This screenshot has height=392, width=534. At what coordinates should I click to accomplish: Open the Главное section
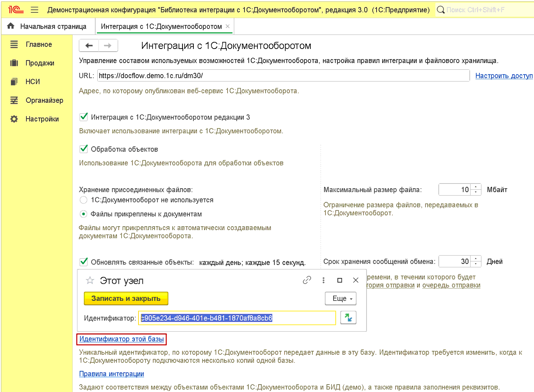[39, 44]
